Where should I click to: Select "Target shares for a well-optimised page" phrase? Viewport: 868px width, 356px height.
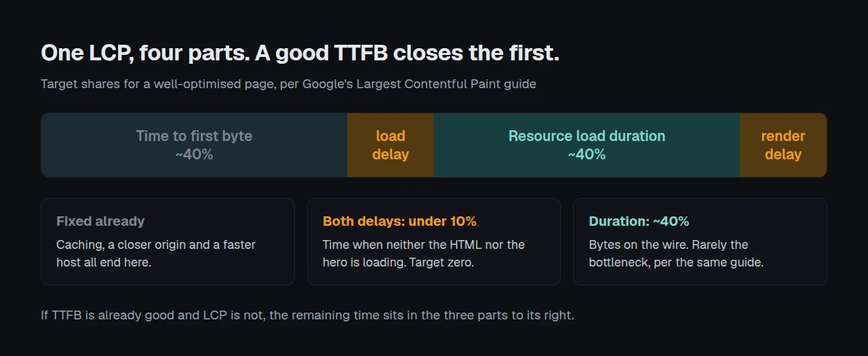[157, 84]
